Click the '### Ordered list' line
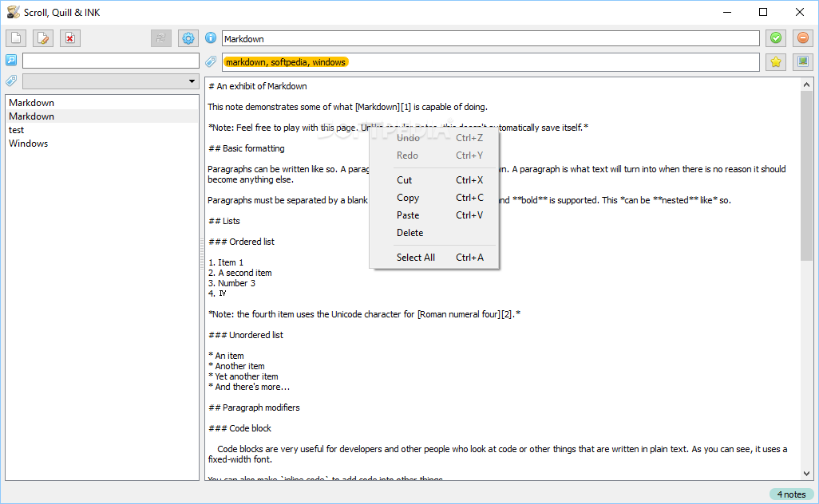The image size is (819, 504). 241,242
